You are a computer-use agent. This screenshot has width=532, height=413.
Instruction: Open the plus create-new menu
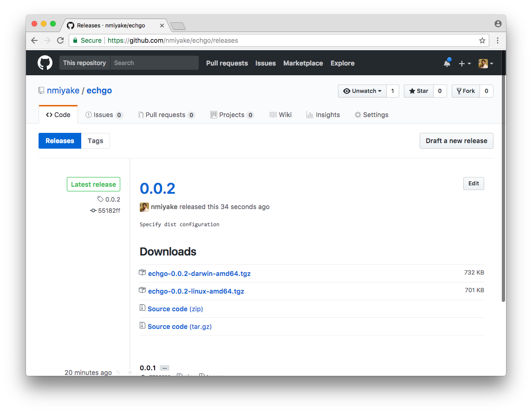click(465, 64)
